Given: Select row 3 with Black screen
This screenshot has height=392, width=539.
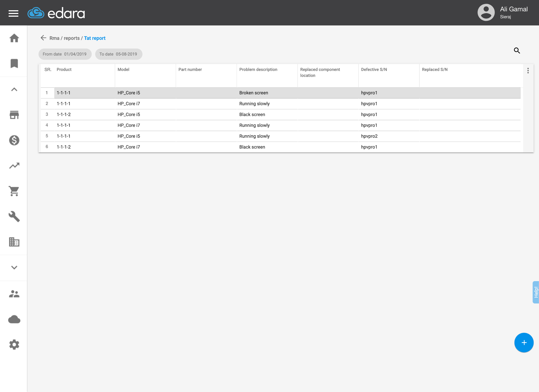Looking at the screenshot, I should [252, 114].
